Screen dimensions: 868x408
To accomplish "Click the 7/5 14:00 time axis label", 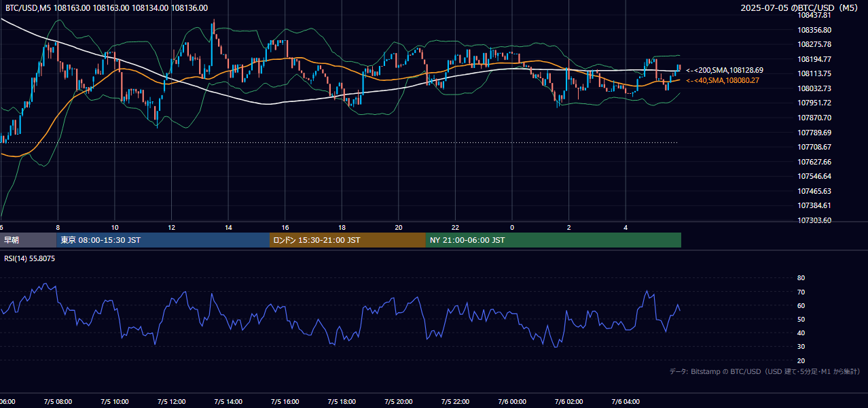I will point(228,402).
